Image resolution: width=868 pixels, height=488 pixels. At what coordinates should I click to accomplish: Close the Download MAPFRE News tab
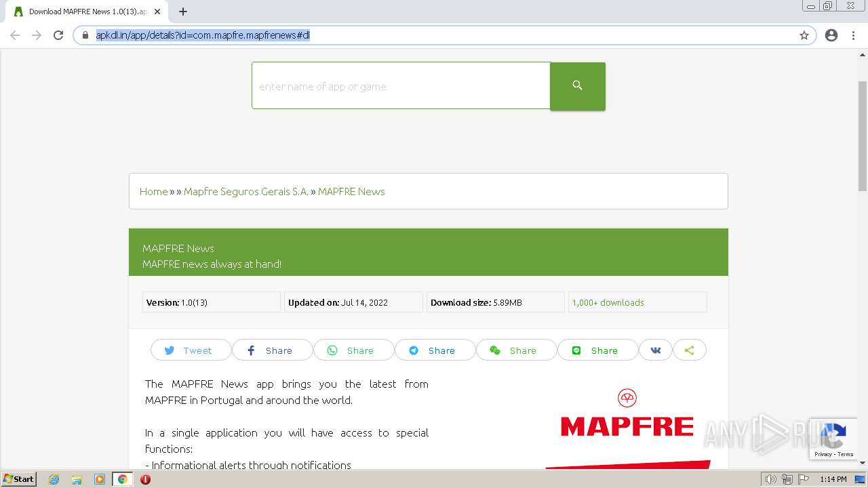[157, 12]
